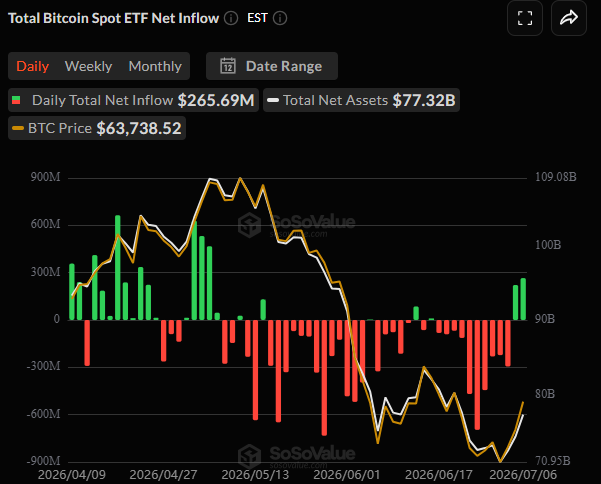601x484 pixels.
Task: Toggle Total Net Assets legend series
Action: (x=361, y=100)
